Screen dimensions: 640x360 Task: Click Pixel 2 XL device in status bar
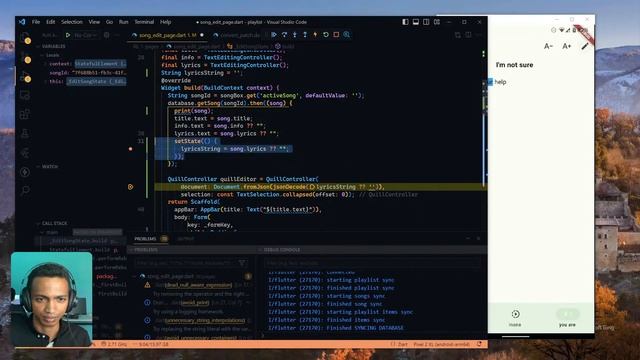(x=442, y=344)
